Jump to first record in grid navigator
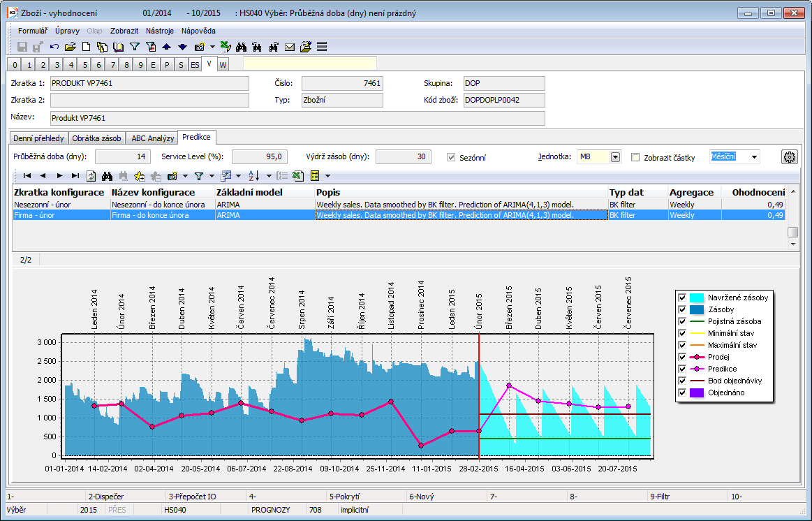Viewport: 812px width, 521px height. [x=27, y=176]
